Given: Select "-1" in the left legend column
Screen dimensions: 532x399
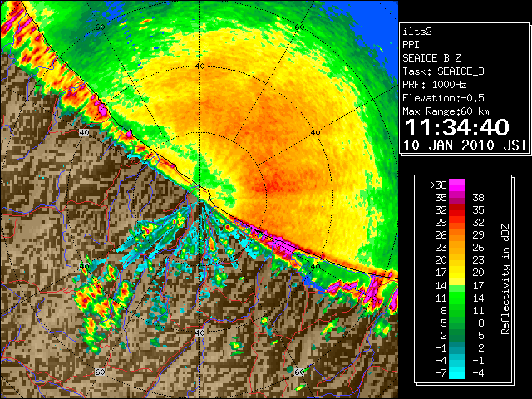Looking at the screenshot, I should pyautogui.click(x=441, y=347).
